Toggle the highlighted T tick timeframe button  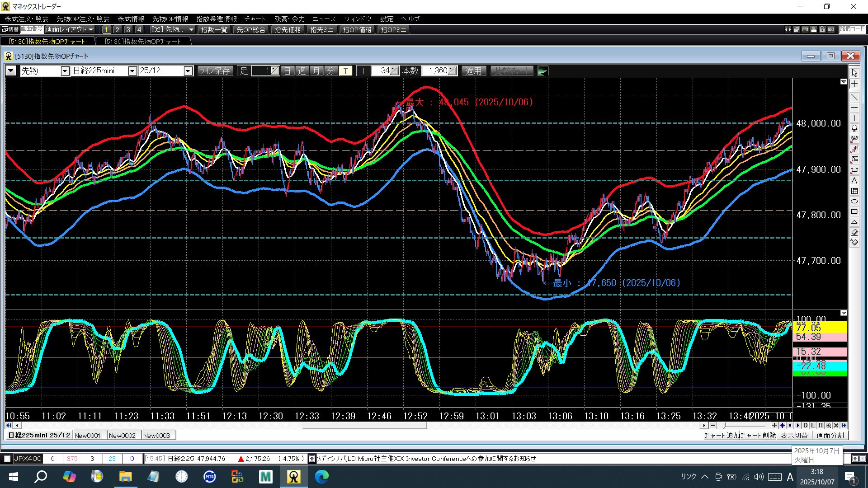click(345, 71)
